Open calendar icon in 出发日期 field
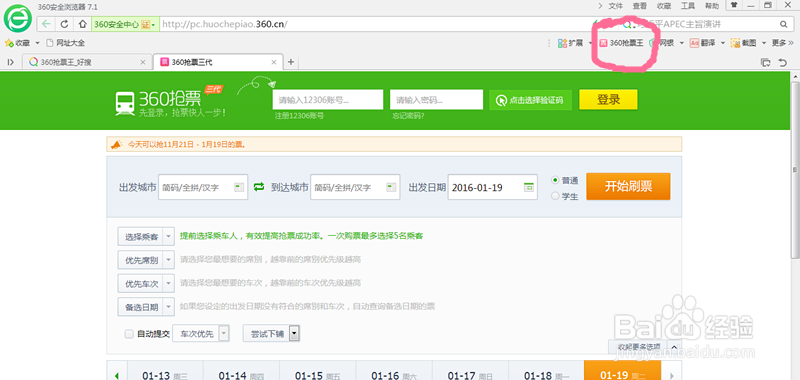Image resolution: width=800 pixels, height=380 pixels. pyautogui.click(x=529, y=187)
